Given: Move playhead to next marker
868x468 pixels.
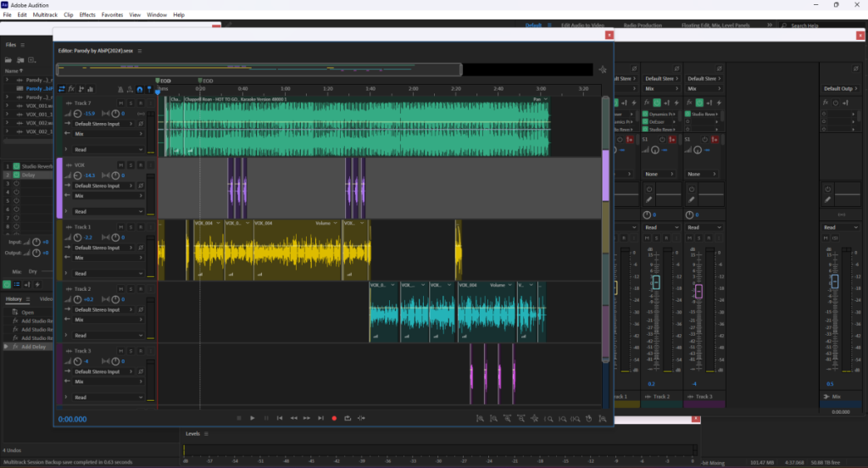Looking at the screenshot, I should (320, 418).
